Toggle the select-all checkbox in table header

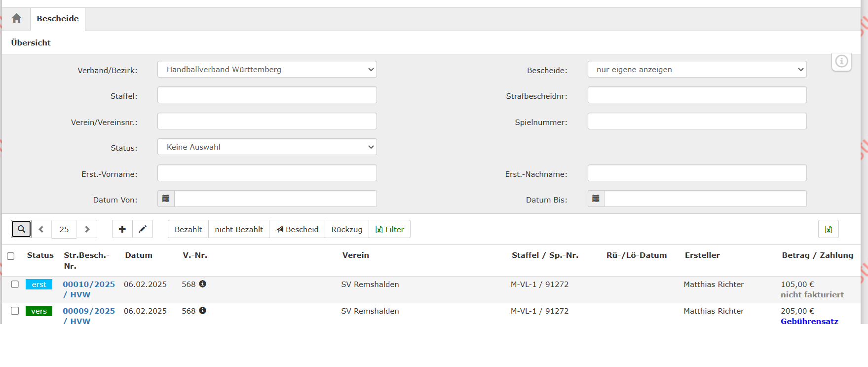(x=11, y=256)
